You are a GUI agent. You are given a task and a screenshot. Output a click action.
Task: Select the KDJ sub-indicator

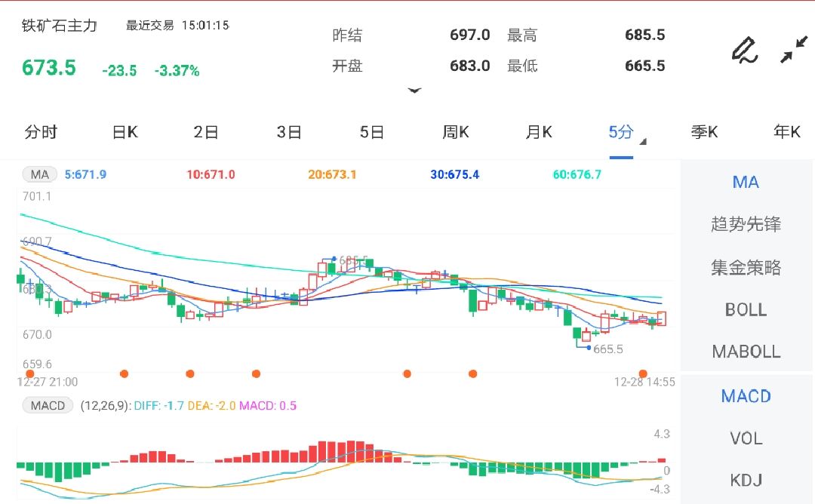click(x=746, y=480)
